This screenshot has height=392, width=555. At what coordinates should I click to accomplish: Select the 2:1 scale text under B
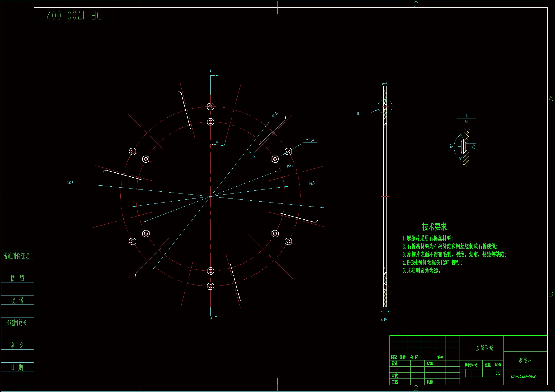coord(466,122)
